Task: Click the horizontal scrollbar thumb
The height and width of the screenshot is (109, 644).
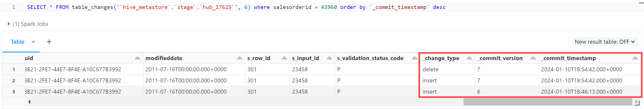Action: point(547,102)
